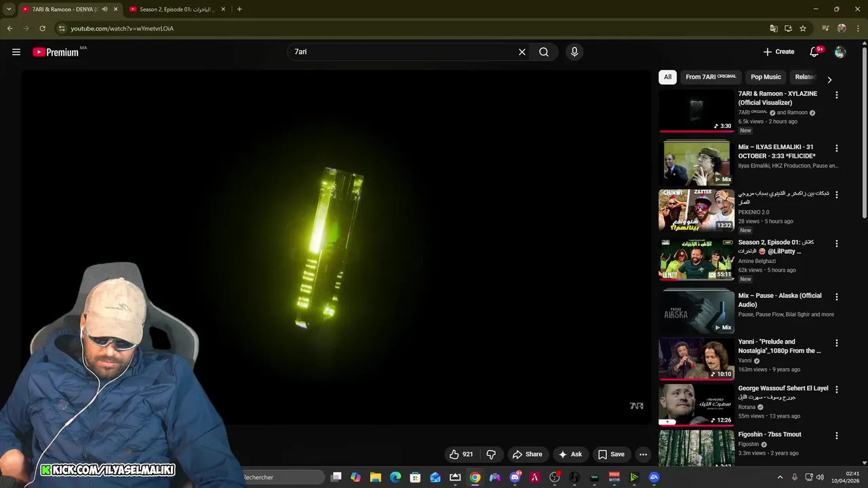Show next filter chips with right chevron
This screenshot has height=488, width=868.
coord(829,80)
